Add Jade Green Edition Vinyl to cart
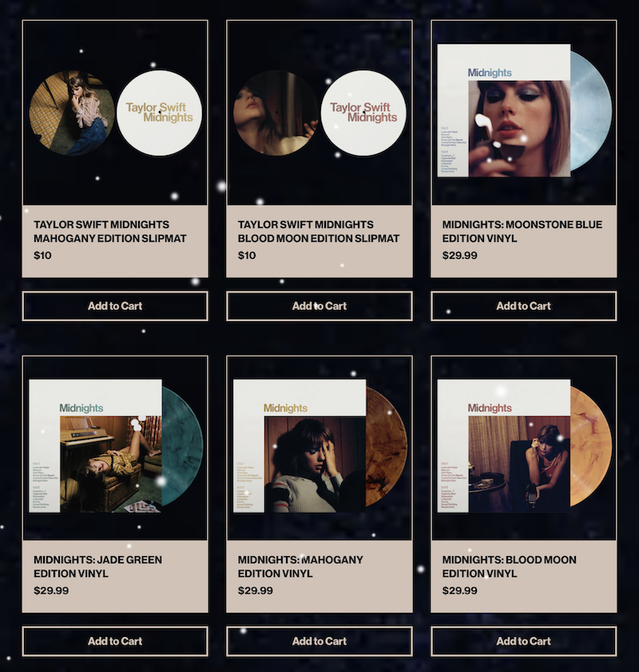Viewport: 639px width, 672px height. (115, 641)
